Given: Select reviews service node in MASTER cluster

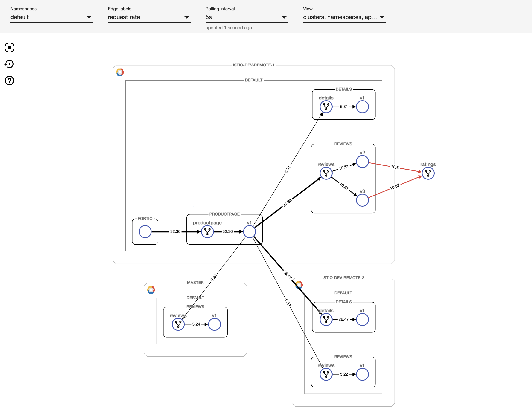Looking at the screenshot, I should click(x=178, y=324).
